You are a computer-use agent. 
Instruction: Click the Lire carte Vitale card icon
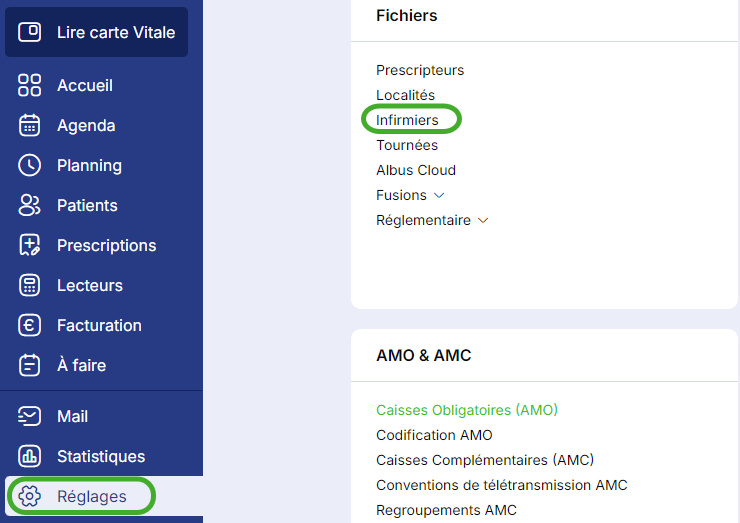pos(31,32)
